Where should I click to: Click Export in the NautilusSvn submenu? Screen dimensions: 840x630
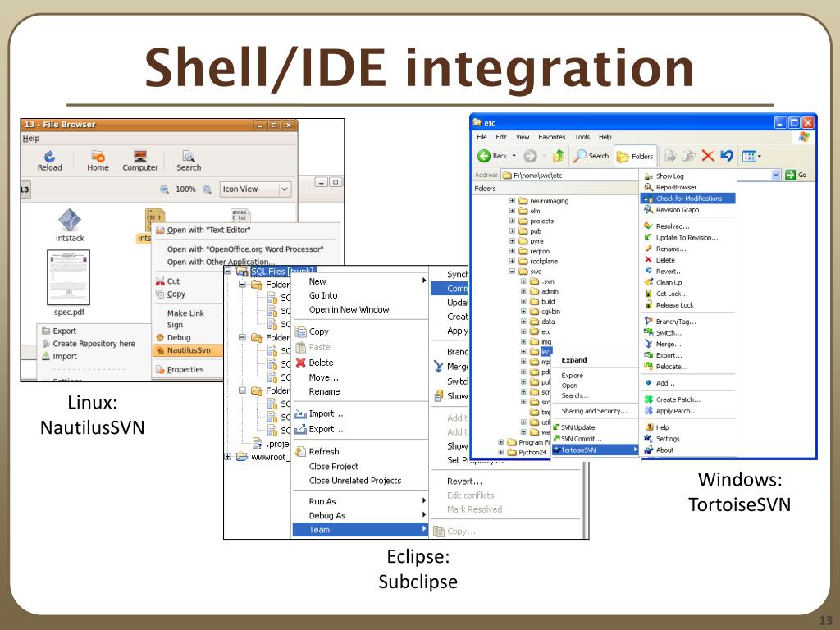64,331
